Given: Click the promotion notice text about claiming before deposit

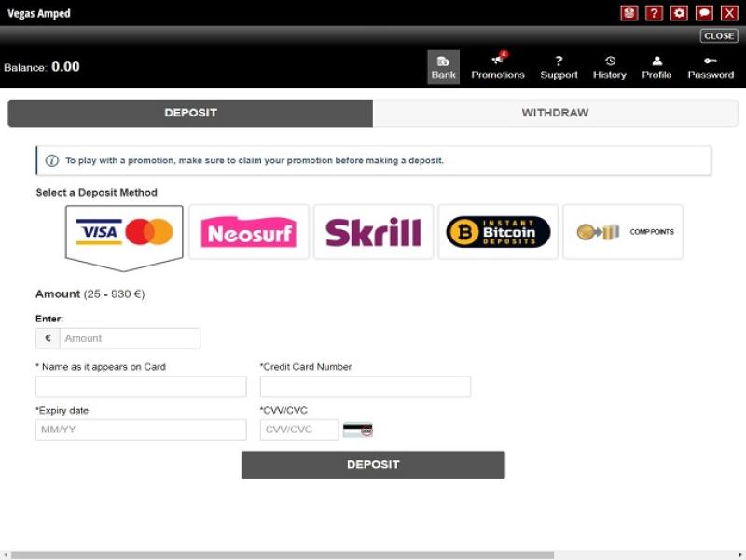Looking at the screenshot, I should click(255, 160).
